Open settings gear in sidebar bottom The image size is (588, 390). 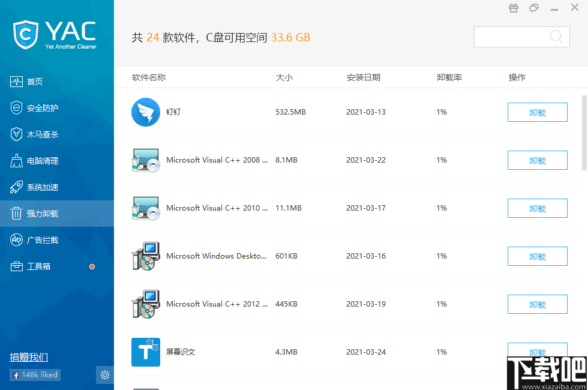(x=105, y=375)
